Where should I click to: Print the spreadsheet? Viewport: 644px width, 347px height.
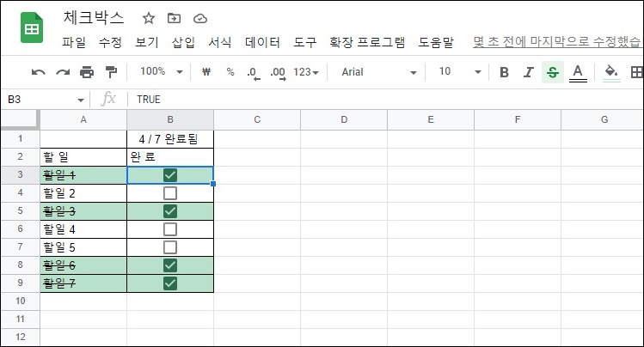tap(87, 72)
